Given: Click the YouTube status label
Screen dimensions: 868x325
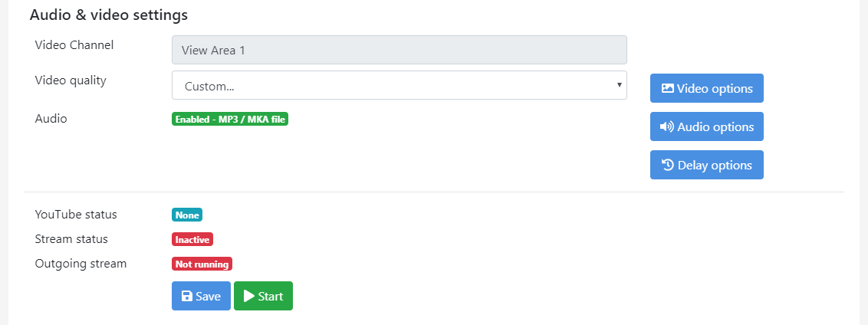Looking at the screenshot, I should (76, 215).
